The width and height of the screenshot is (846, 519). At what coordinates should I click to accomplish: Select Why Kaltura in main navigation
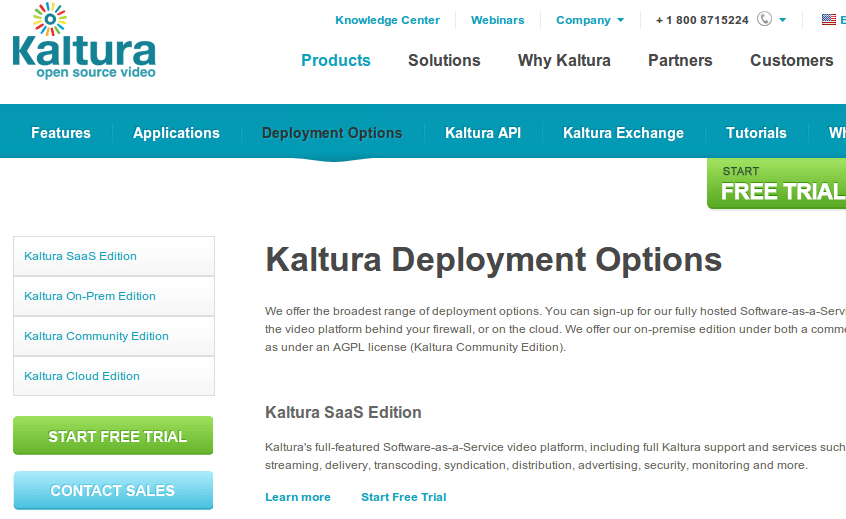pos(564,60)
